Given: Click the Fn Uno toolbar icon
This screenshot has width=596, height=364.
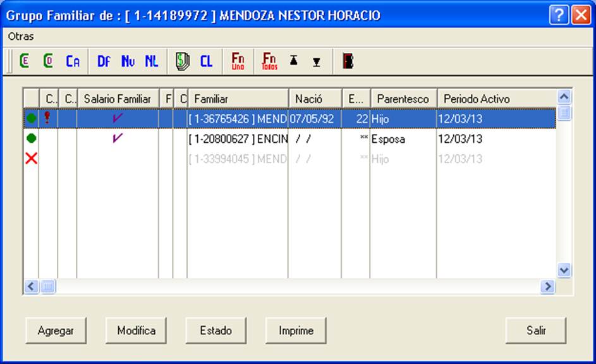Looking at the screenshot, I should point(238,61).
